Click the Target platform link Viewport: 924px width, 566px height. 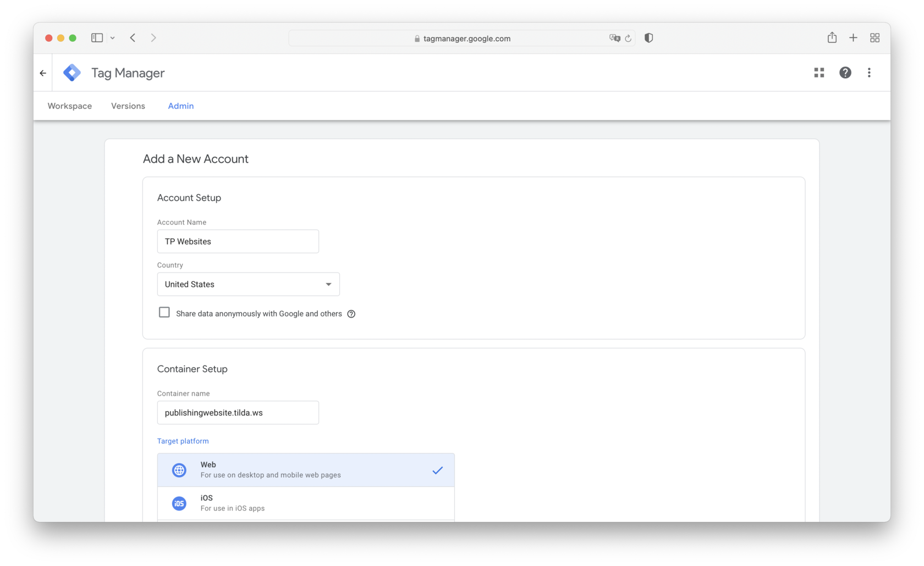[x=183, y=441]
